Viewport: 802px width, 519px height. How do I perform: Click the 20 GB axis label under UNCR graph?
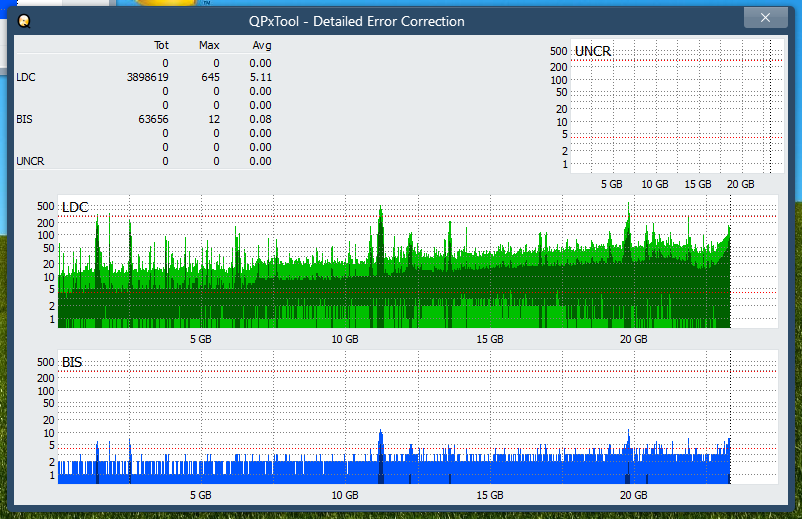pos(741,184)
